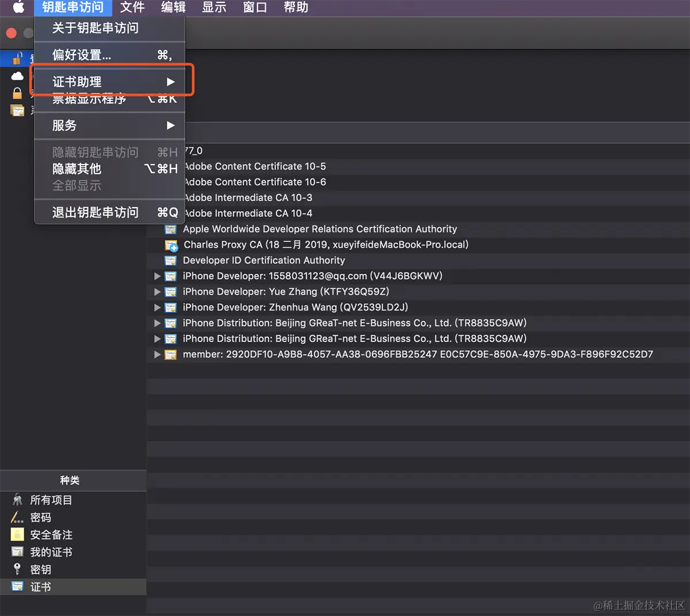Expand the iPhone Developer Zhenhua Wang certificate
Image resolution: width=690 pixels, height=616 pixels.
coord(157,308)
